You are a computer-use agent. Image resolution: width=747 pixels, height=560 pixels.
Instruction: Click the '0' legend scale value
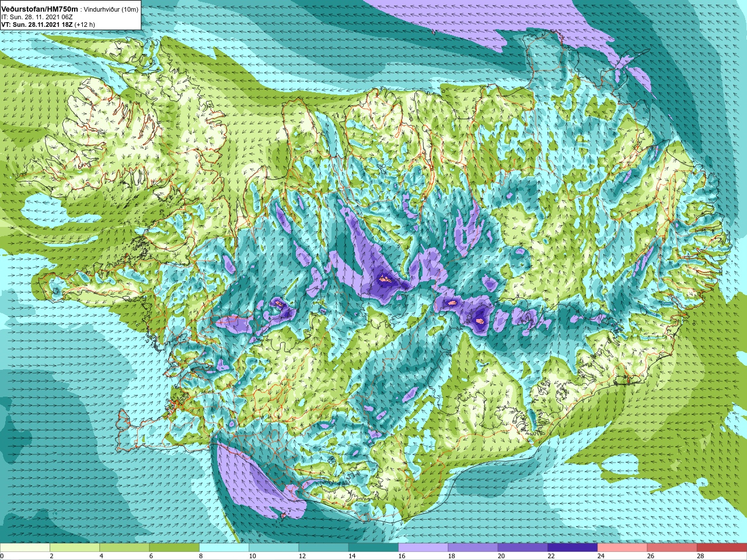[x=2, y=556]
